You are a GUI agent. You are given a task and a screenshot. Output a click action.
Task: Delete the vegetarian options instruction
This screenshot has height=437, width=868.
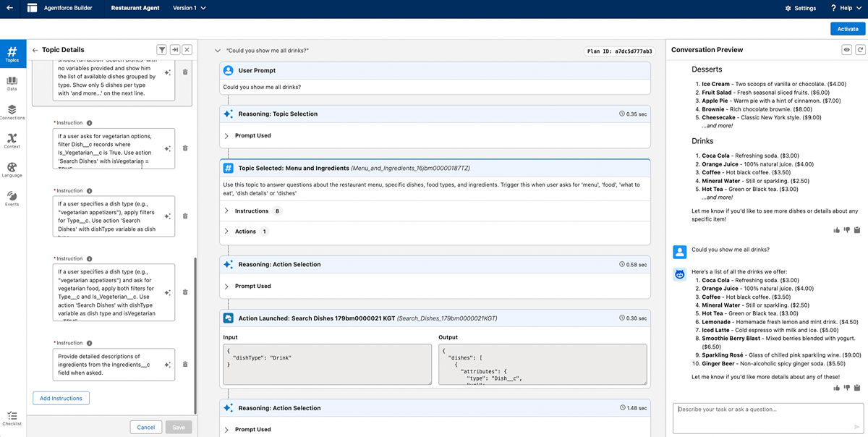click(x=185, y=148)
